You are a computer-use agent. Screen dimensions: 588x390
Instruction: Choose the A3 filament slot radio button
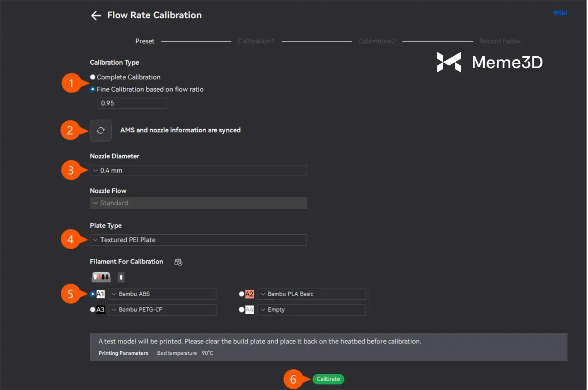(x=93, y=309)
